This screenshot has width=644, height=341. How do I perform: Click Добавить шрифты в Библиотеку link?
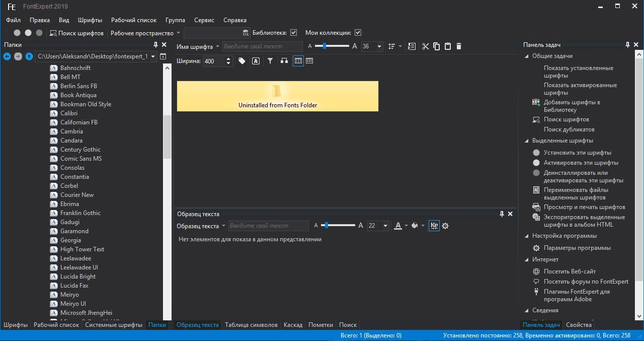(x=572, y=106)
